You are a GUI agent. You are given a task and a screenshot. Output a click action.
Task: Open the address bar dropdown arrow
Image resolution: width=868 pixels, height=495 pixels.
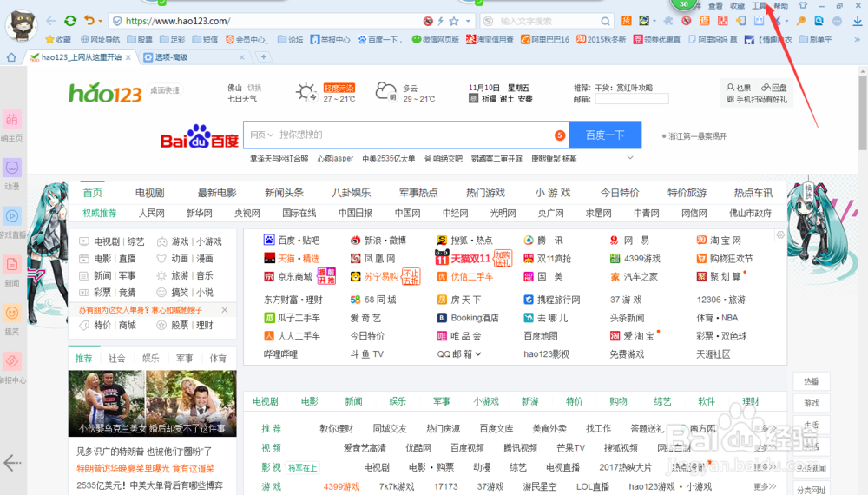click(x=468, y=21)
